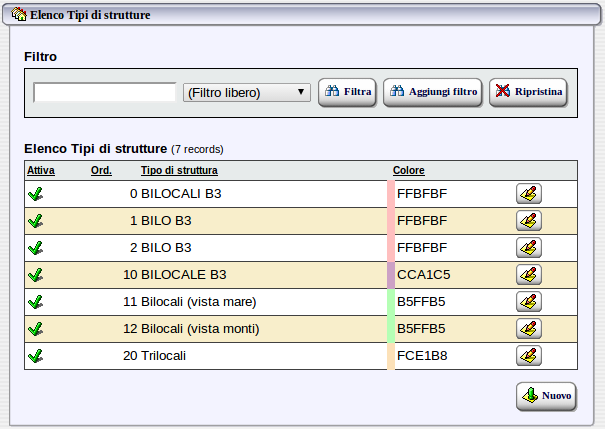Sort by Tipo di struttura column

coord(179,171)
